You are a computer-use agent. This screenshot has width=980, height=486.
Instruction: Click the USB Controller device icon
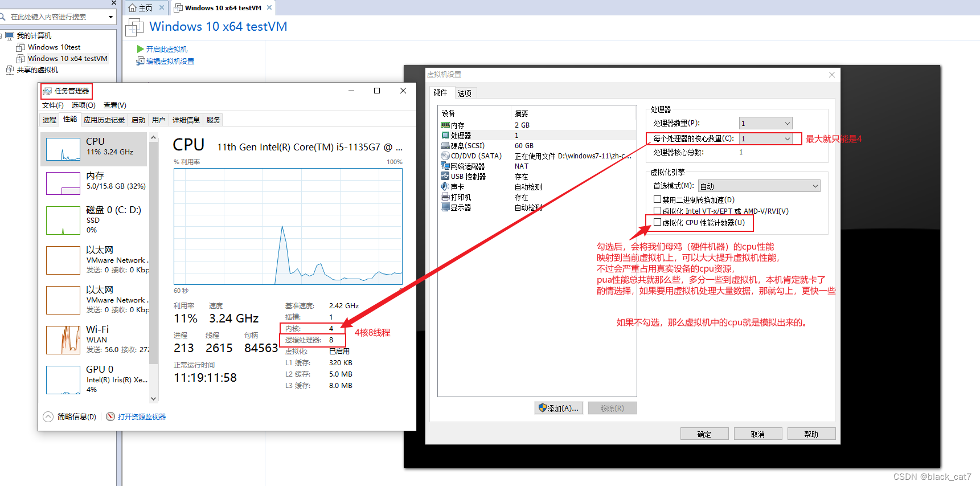[445, 176]
